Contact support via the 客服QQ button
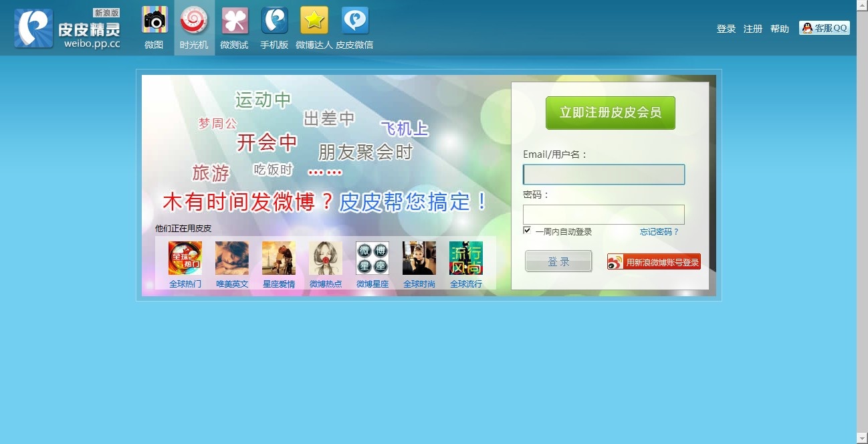This screenshot has width=868, height=444. tap(825, 28)
